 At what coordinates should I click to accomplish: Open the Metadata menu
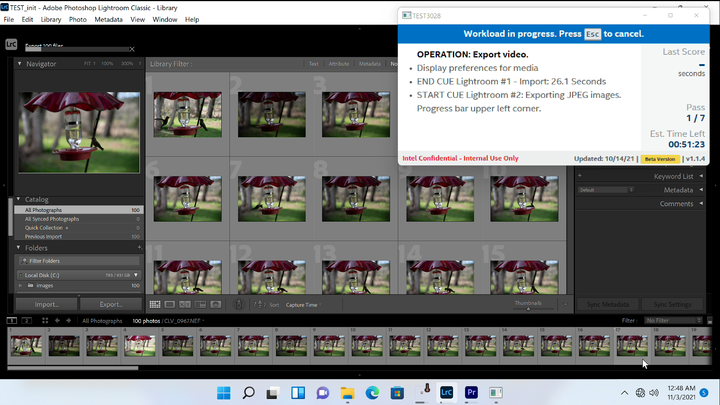coord(108,19)
